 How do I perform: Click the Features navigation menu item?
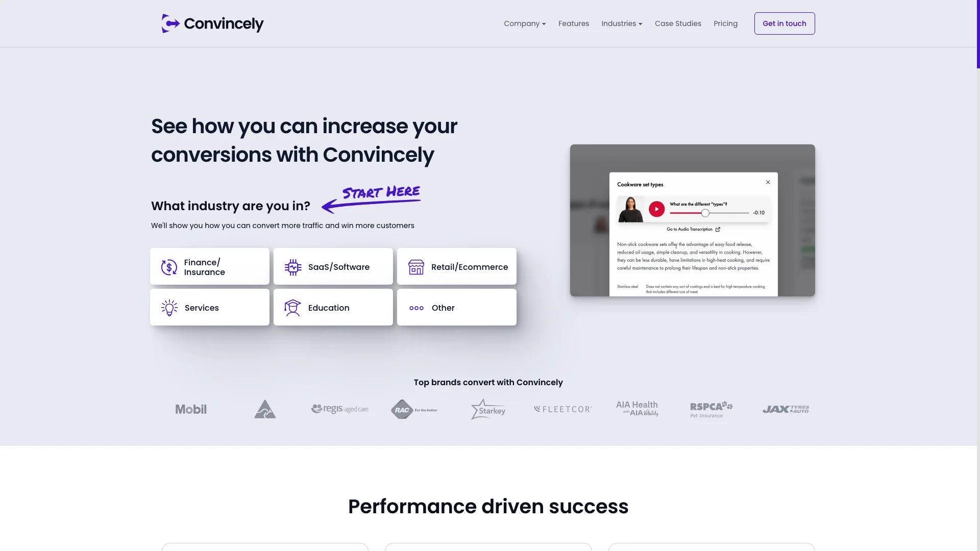pyautogui.click(x=574, y=23)
